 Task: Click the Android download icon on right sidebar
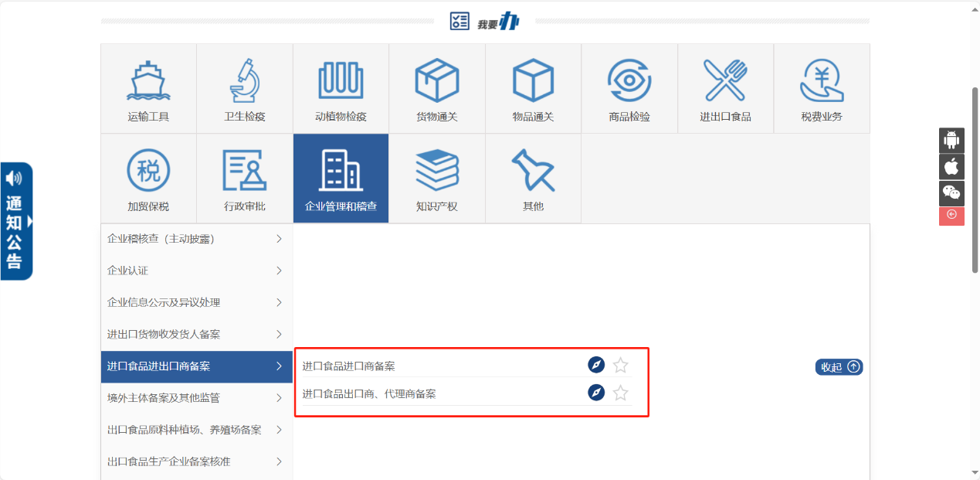(951, 141)
